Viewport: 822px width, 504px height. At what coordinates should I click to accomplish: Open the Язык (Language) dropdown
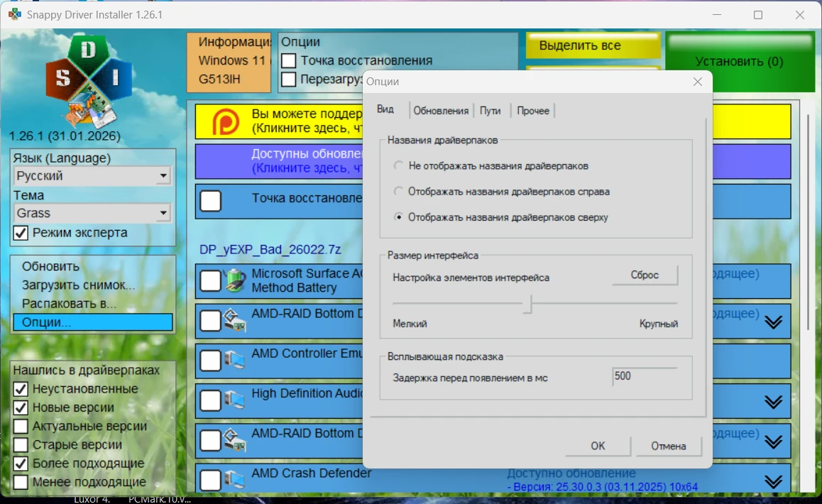(x=92, y=176)
